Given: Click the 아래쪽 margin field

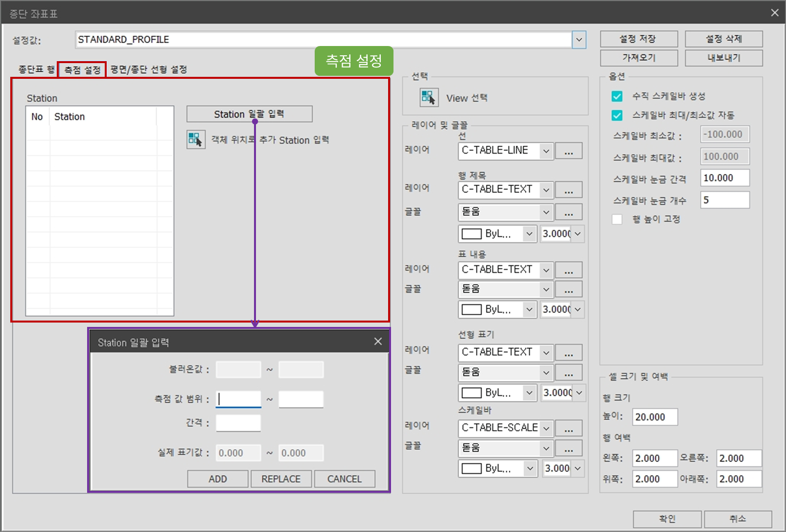Looking at the screenshot, I should [739, 479].
